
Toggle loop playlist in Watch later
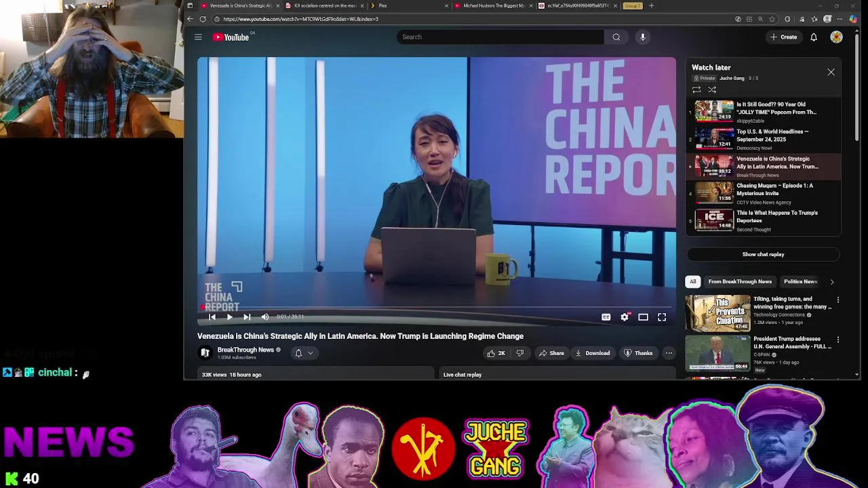tap(696, 89)
